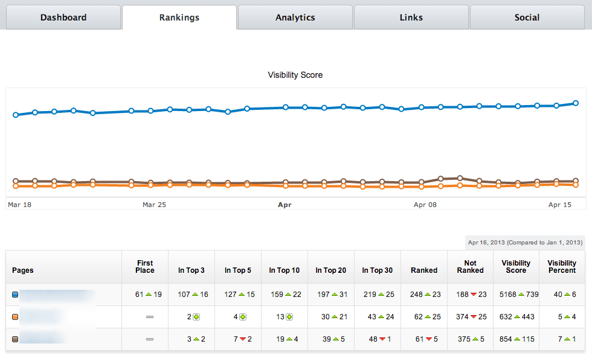Viewport: 592px width, 364px height.
Task: Click the green up arrow in First Place 61
Action: point(149,294)
